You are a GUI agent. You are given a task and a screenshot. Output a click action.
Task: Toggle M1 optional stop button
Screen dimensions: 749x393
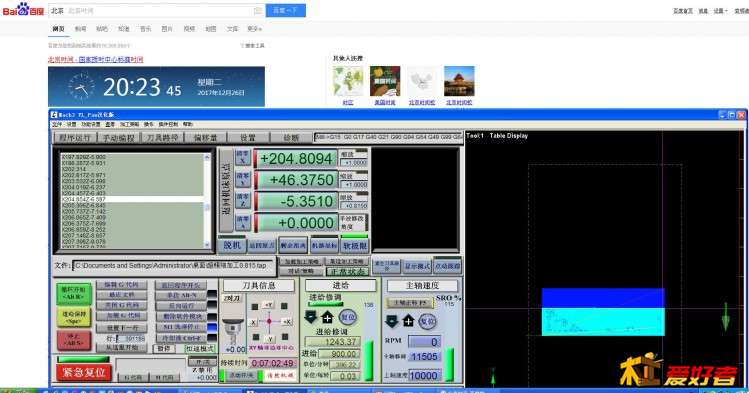pos(182,328)
